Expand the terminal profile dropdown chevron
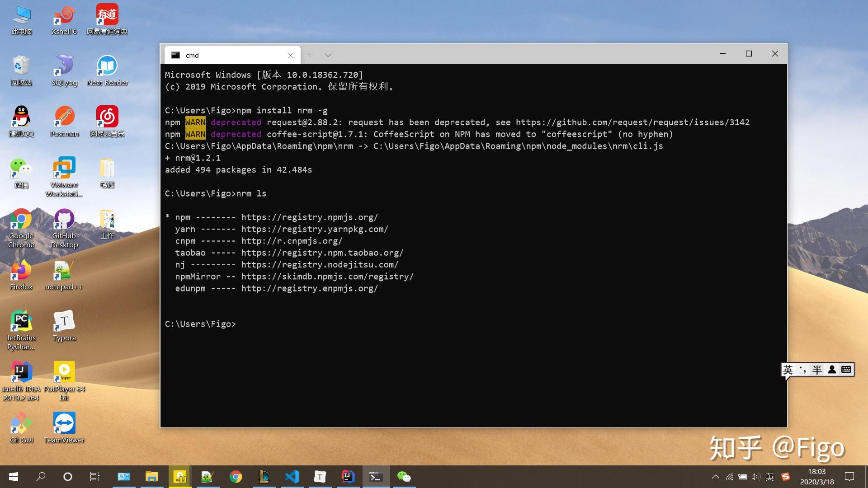Viewport: 868px width, 488px height. [x=328, y=55]
